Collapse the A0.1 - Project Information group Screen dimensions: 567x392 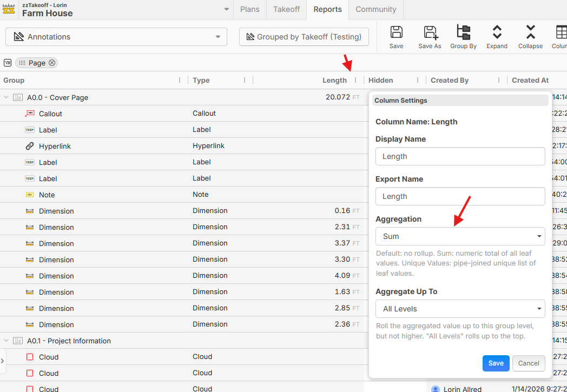(6, 340)
